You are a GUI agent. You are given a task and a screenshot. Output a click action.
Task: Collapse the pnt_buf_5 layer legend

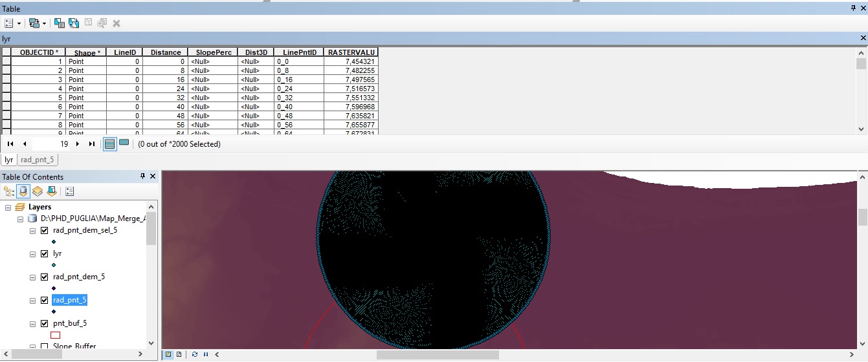pyautogui.click(x=33, y=323)
